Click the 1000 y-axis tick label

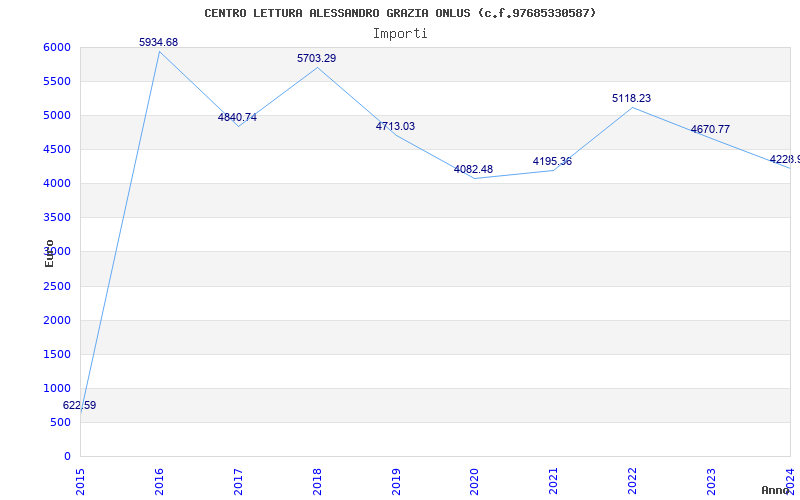click(x=57, y=388)
